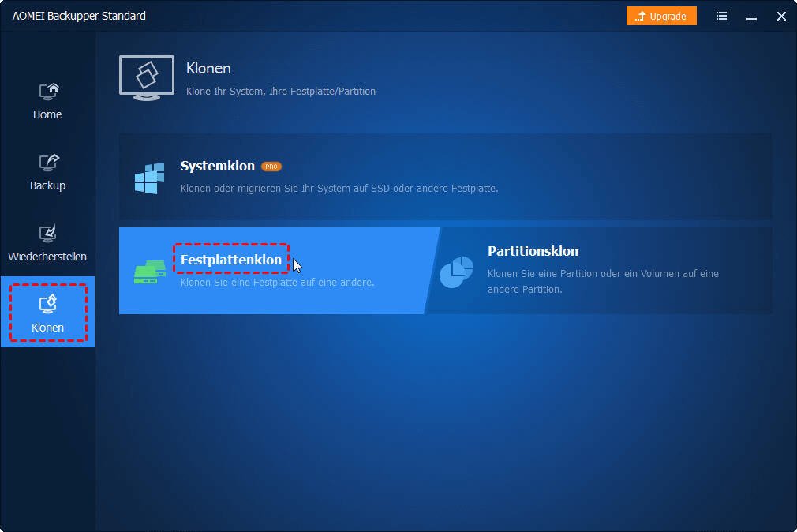Upgrade via the orange Upgrade button

coord(661,17)
